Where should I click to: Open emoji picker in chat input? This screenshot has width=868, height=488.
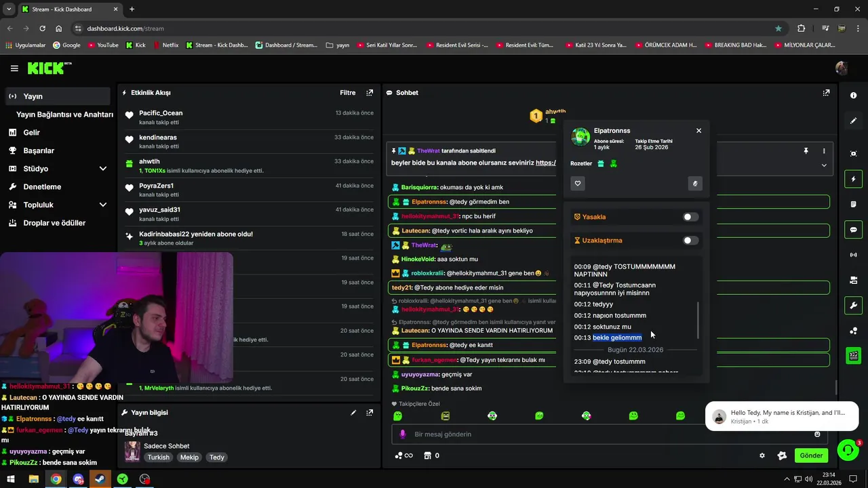[817, 434]
